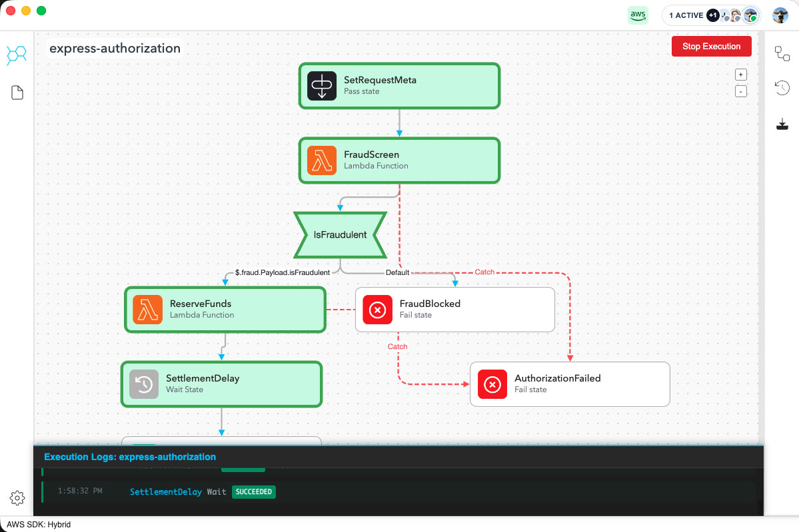
Task: Click the ReserveFunds node label
Action: pyautogui.click(x=201, y=304)
